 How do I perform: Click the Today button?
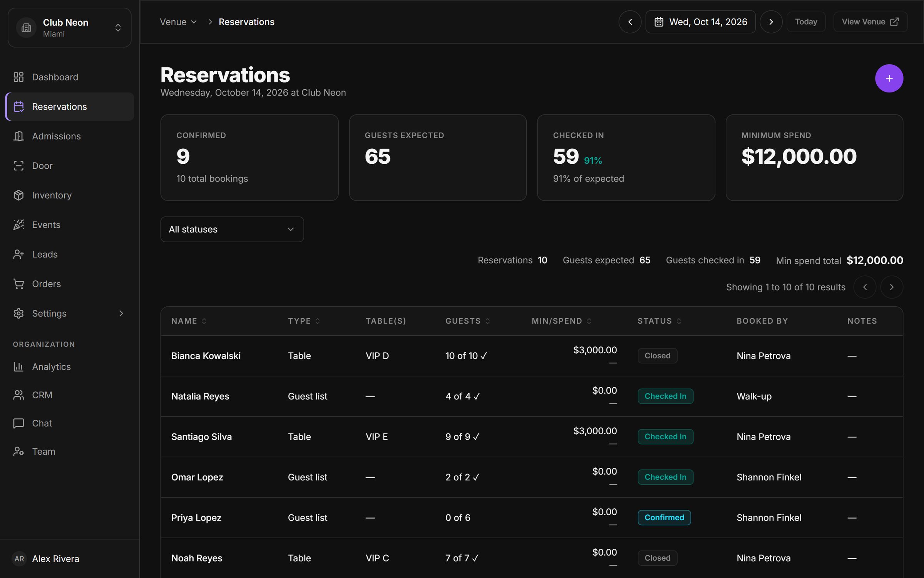click(806, 22)
